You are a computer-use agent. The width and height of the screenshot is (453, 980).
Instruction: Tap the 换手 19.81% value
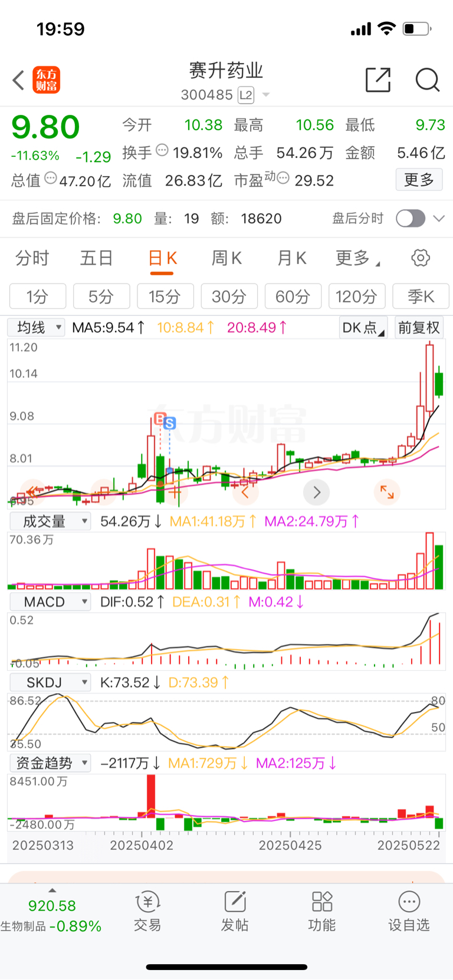198,153
